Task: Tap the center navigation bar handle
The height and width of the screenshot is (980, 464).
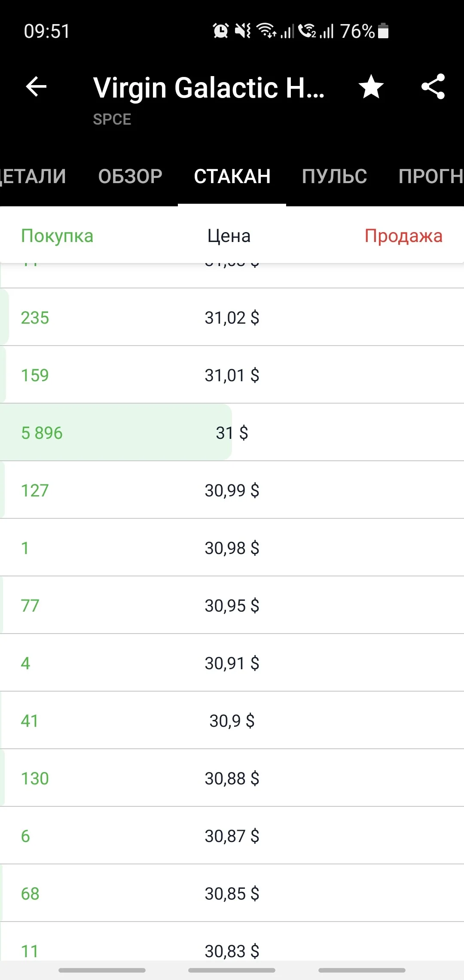Action: coord(232,970)
